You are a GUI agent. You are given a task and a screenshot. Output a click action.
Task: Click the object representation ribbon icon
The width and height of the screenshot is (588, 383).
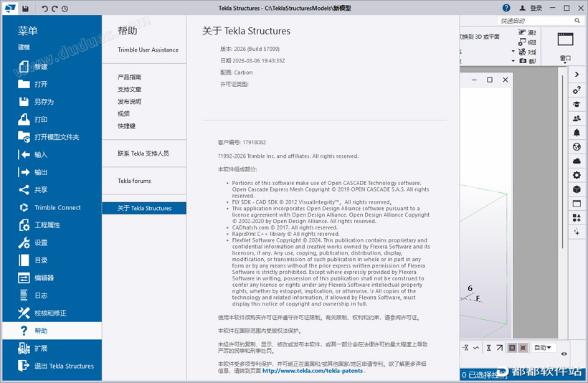pyautogui.click(x=522, y=52)
